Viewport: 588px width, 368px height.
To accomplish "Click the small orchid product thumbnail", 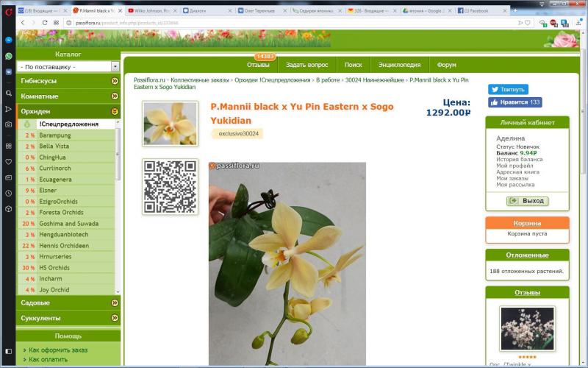I will (x=170, y=124).
